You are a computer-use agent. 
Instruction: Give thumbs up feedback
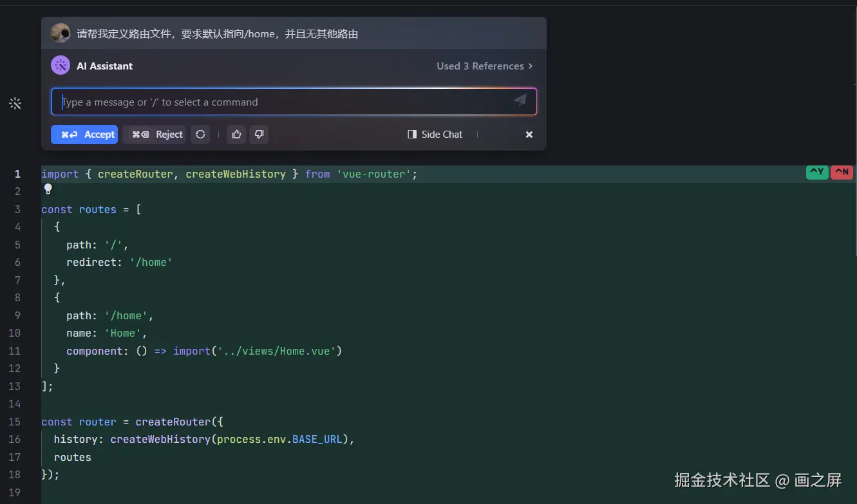(236, 135)
